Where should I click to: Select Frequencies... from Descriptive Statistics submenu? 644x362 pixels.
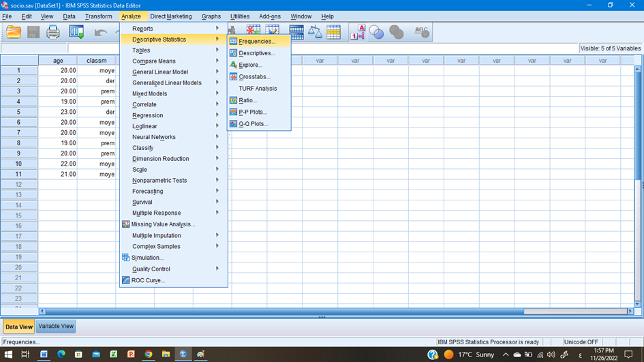point(257,42)
